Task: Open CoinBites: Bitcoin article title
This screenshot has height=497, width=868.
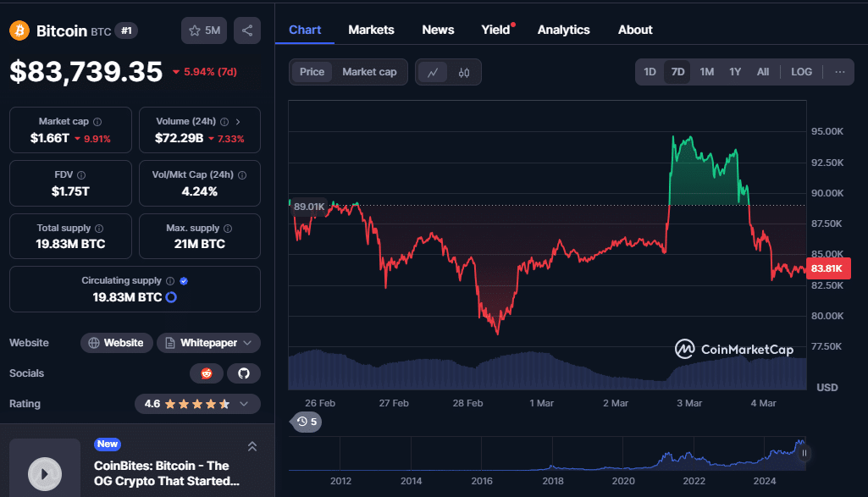Action: pyautogui.click(x=167, y=473)
